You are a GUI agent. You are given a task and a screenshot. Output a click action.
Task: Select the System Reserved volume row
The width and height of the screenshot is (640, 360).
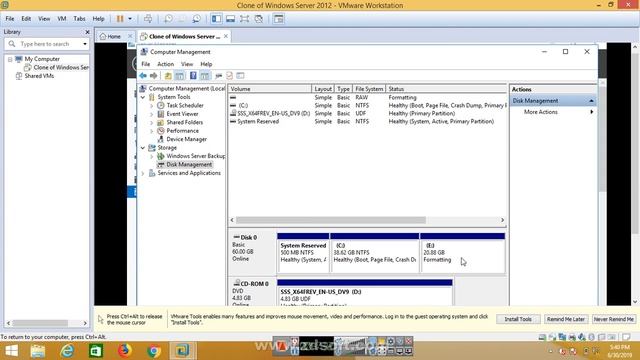coord(367,121)
